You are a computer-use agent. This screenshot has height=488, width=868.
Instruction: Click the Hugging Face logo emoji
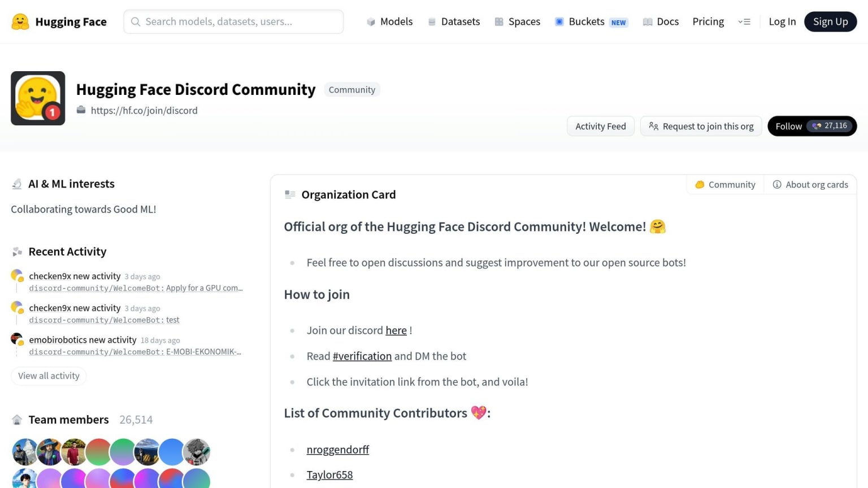20,21
